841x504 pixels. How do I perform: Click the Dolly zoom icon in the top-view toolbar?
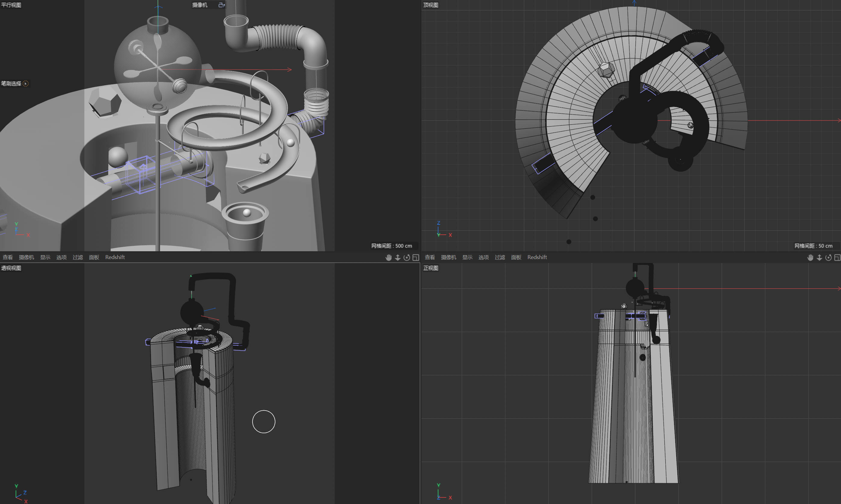click(820, 258)
